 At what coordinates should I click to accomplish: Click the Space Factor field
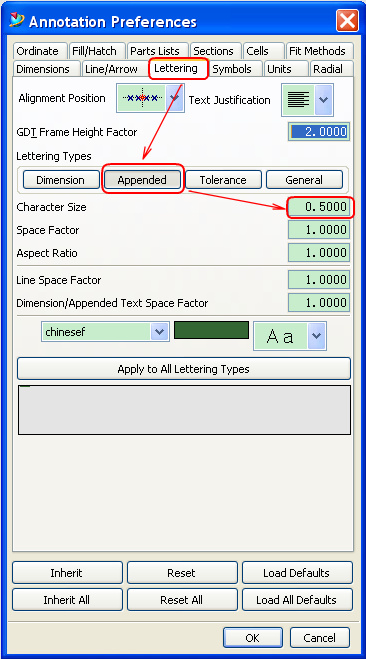coord(319,230)
